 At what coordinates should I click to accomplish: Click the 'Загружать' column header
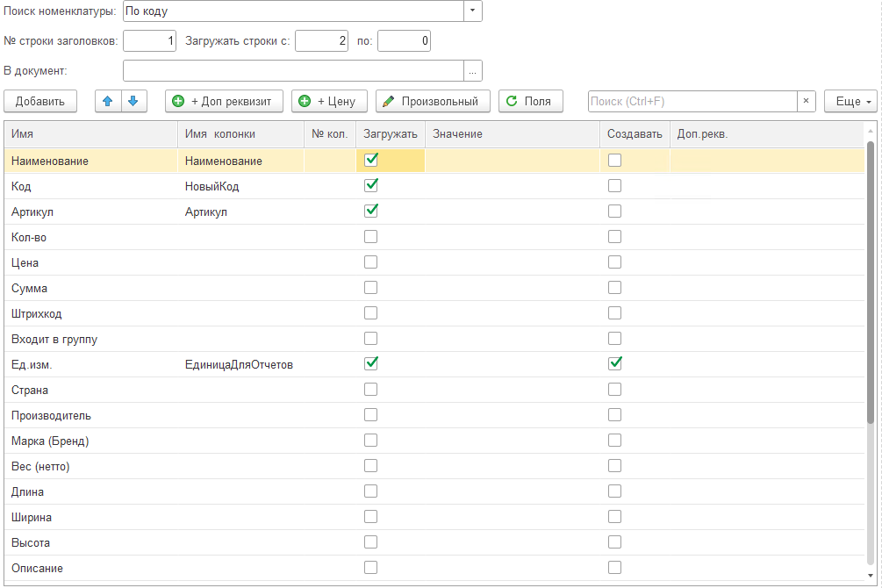coord(391,134)
